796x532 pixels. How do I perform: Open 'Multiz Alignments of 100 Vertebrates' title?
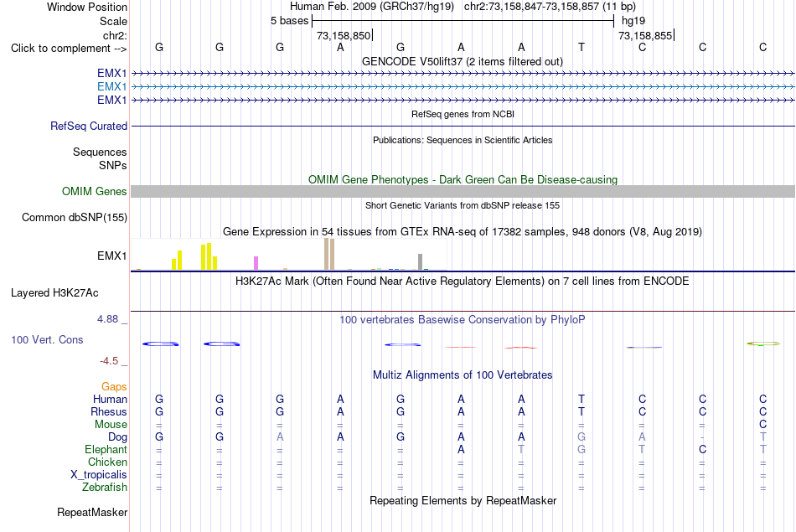[x=463, y=375]
